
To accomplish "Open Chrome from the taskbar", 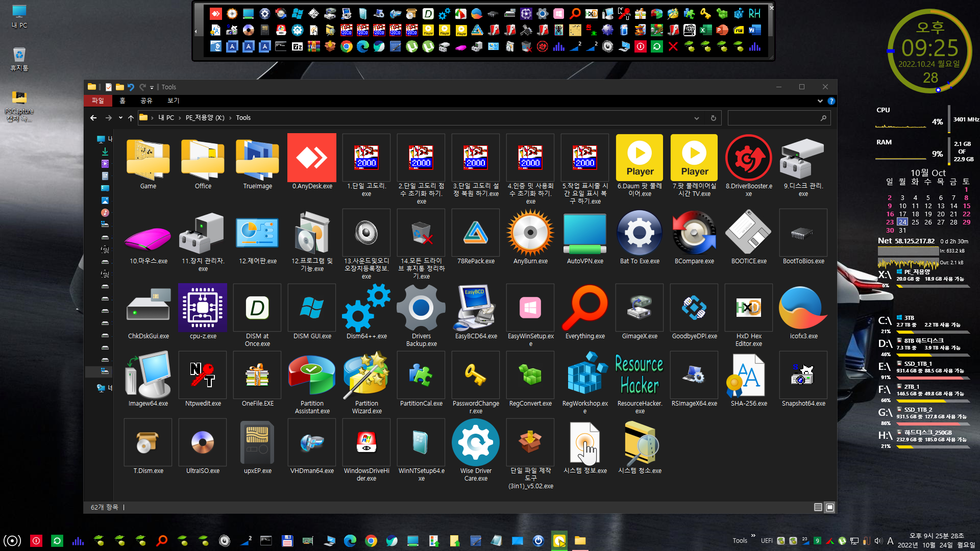I will 371,541.
